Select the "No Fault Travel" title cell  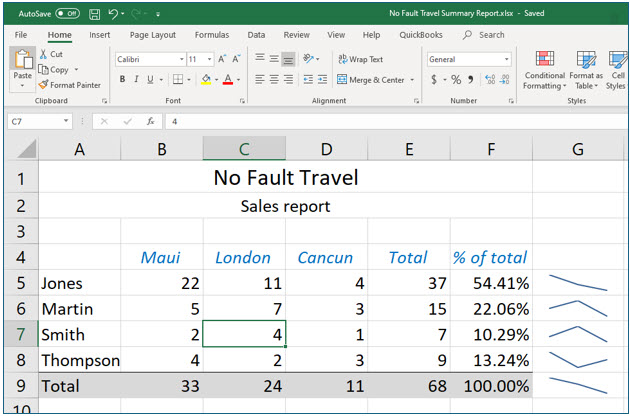tap(286, 177)
